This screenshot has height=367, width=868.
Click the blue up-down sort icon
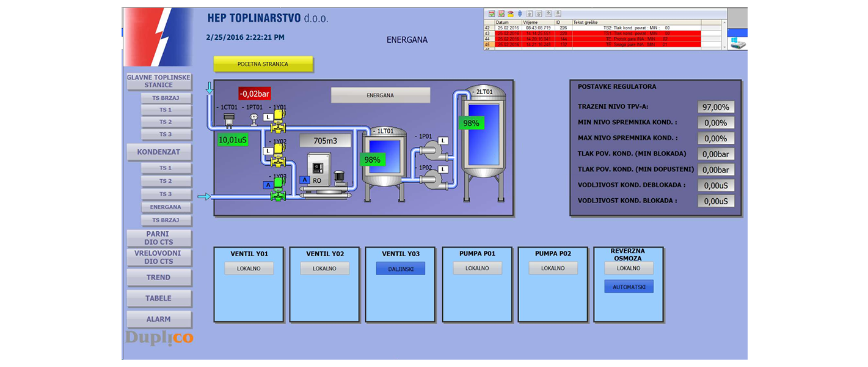point(520,13)
